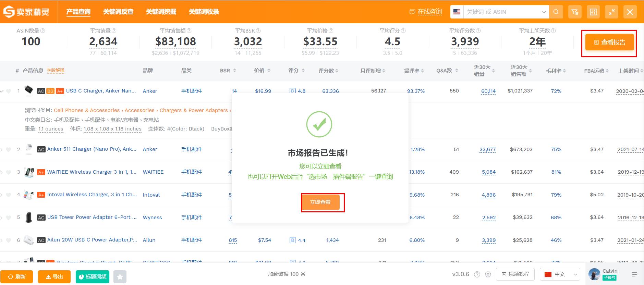644x285 pixels.
Task: Open the keyword search history dropdown arrow
Action: tap(544, 12)
